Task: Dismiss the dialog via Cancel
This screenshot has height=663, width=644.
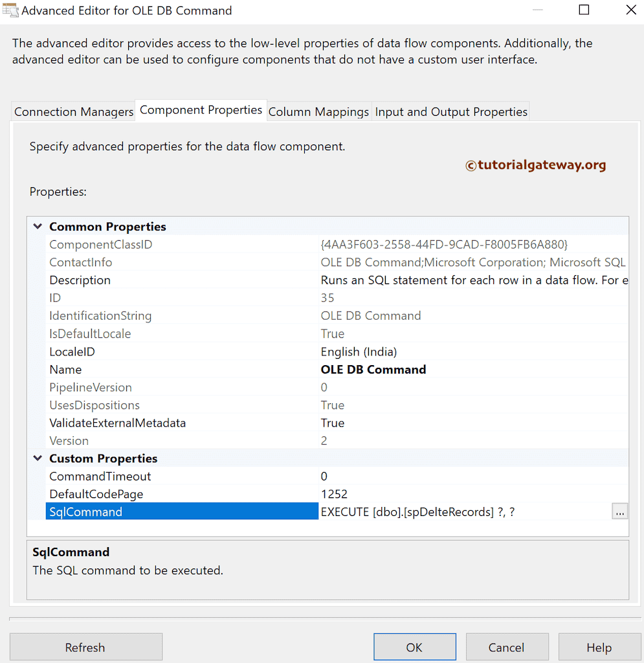Action: coord(507,647)
